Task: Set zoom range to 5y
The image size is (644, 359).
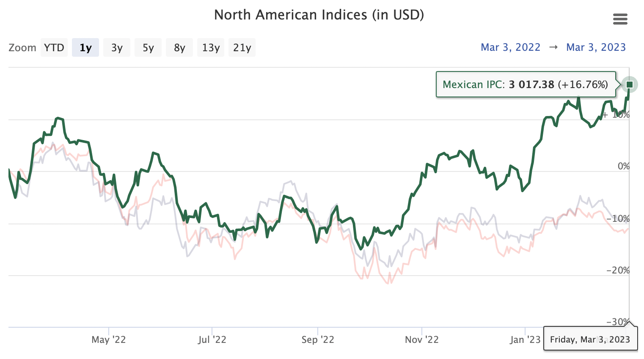Action: click(148, 47)
